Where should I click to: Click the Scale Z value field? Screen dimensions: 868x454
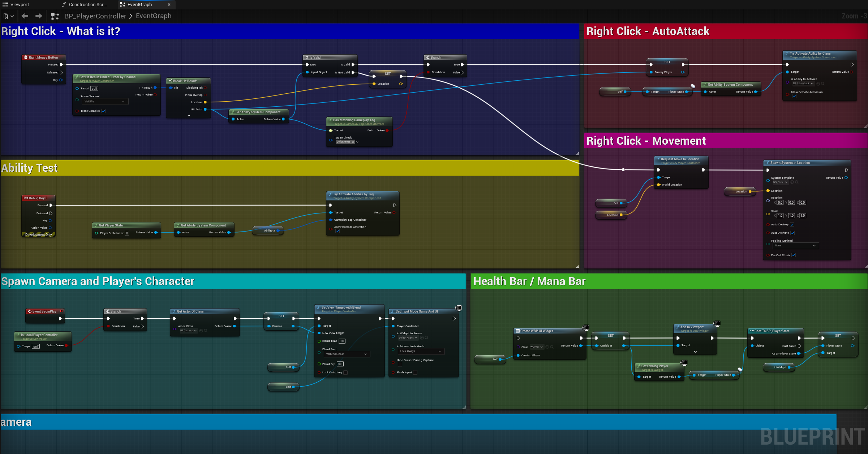coord(803,216)
